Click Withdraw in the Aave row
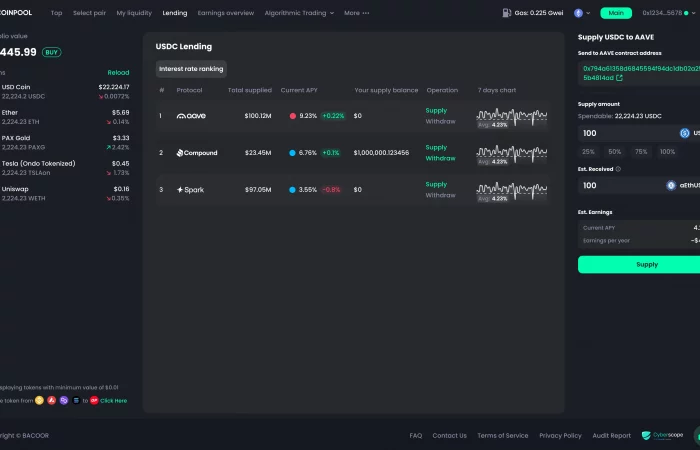This screenshot has height=450, width=700. [440, 121]
